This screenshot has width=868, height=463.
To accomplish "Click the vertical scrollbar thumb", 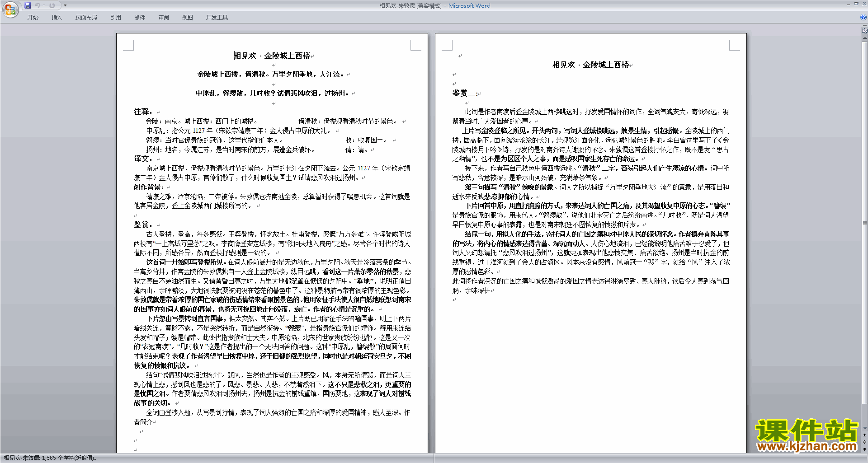I will coord(865,222).
